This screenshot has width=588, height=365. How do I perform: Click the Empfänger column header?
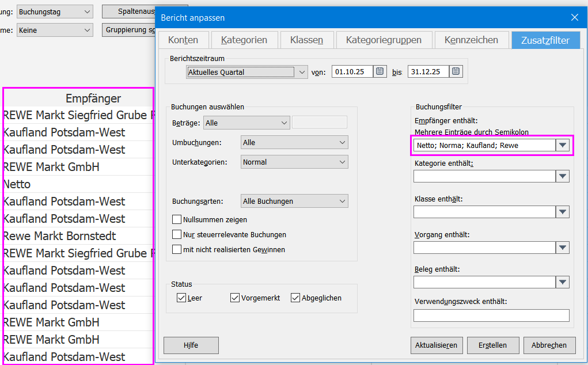[79, 98]
